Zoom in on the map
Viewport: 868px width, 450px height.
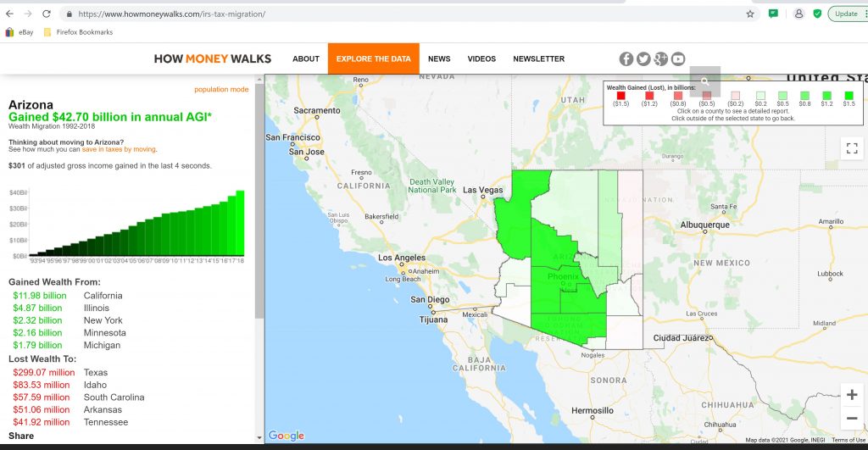coord(852,395)
